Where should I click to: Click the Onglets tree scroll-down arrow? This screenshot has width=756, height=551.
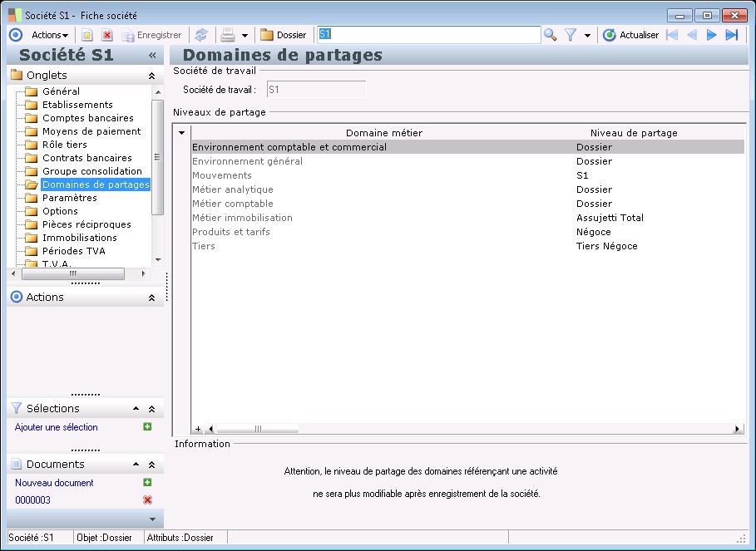click(158, 260)
